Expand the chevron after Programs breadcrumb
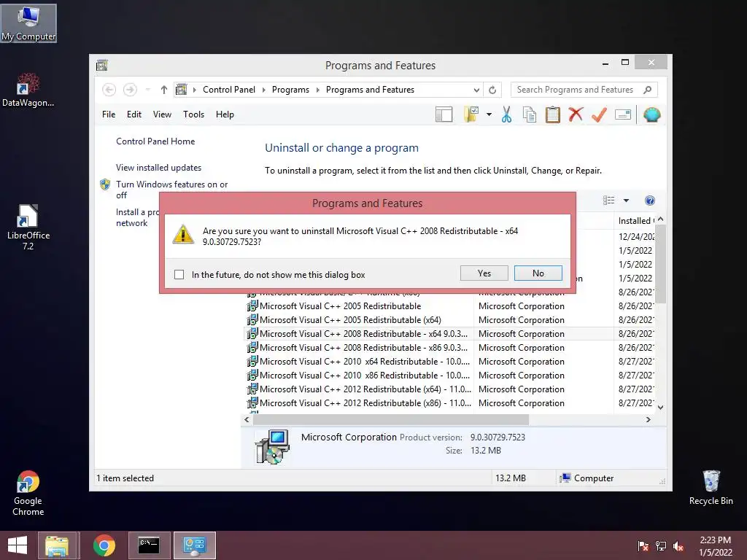The height and width of the screenshot is (560, 747). 318,90
